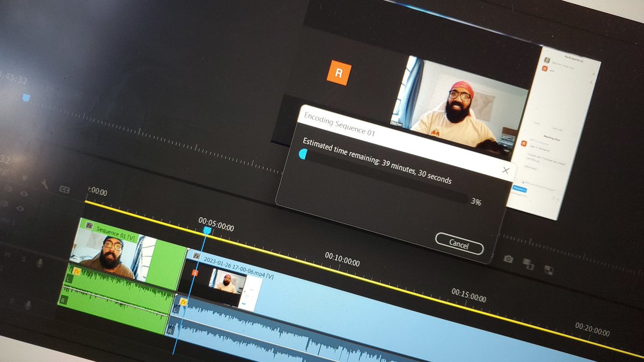Select the green Sequence 01 audio waveform clip
Screen dimensions: 644x362
pyautogui.click(x=115, y=299)
